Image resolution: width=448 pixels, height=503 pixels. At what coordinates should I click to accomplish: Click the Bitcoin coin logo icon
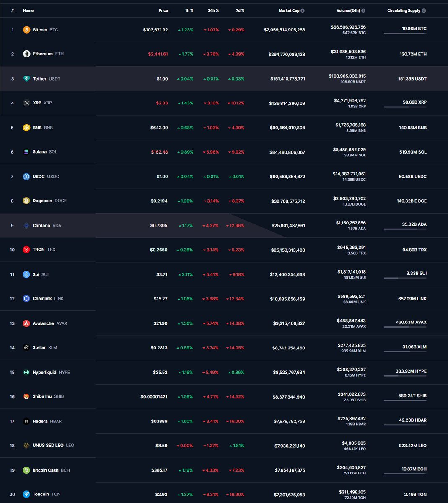[26, 30]
